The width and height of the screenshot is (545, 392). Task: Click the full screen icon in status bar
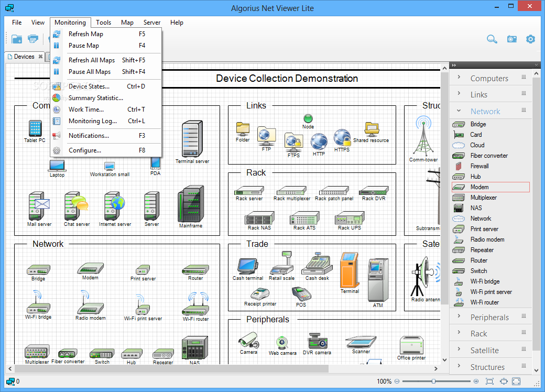pos(516,382)
